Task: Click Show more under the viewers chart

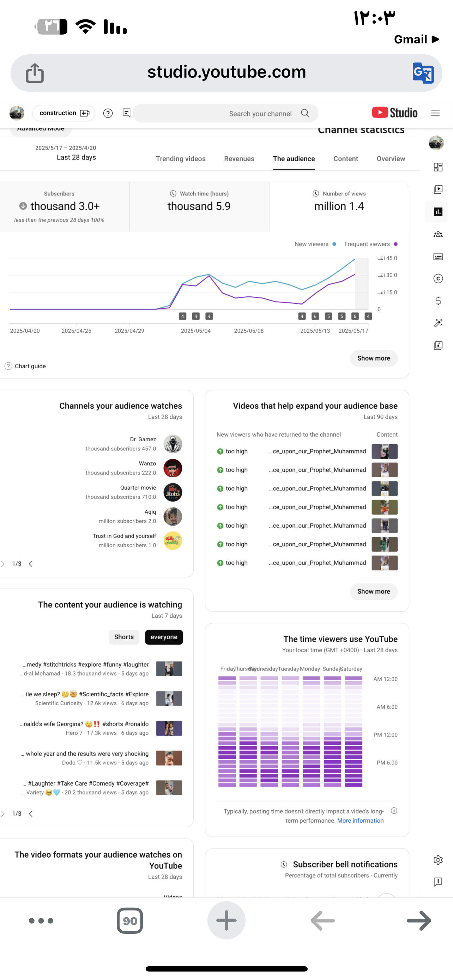Action: 374,358
